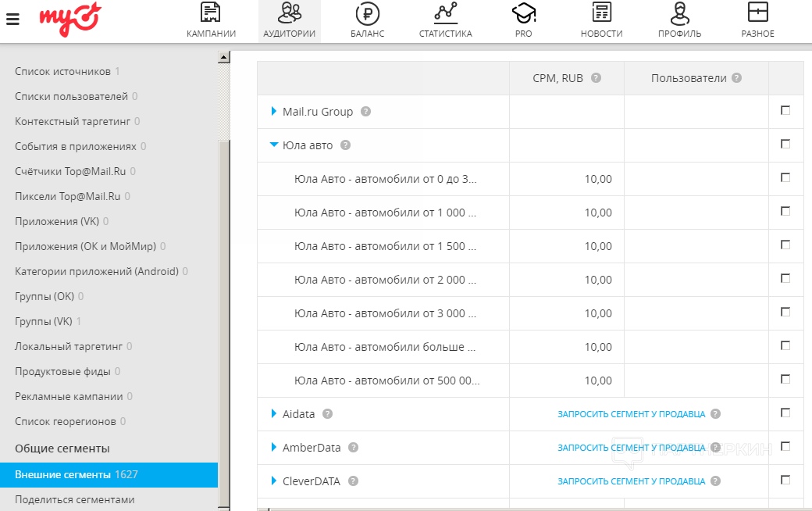Click help icon after CleverDATA request link
The width and height of the screenshot is (812, 511).
point(716,481)
